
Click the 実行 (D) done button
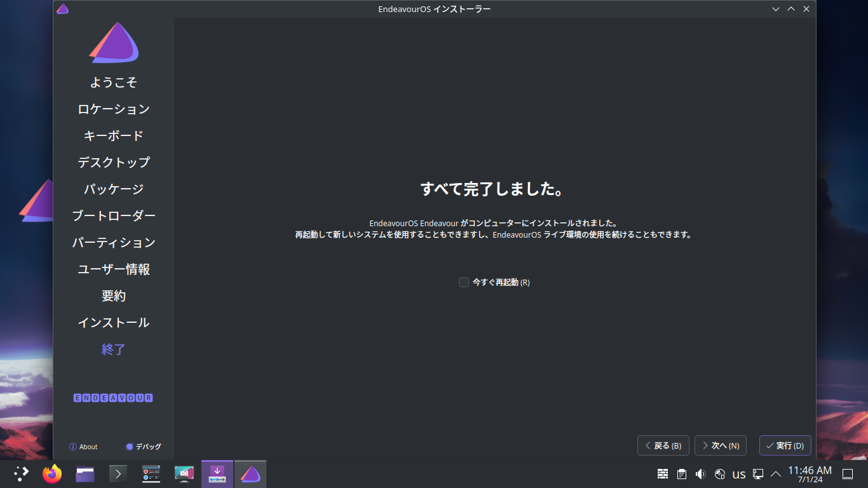785,445
